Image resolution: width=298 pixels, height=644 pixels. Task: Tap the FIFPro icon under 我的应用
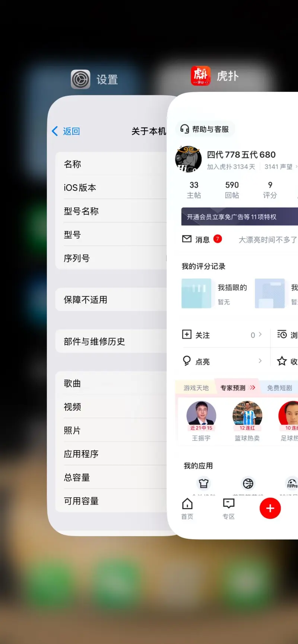[292, 483]
